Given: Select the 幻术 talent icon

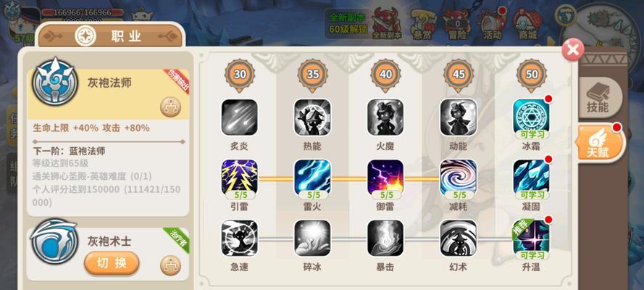Looking at the screenshot, I should pyautogui.click(x=459, y=239).
